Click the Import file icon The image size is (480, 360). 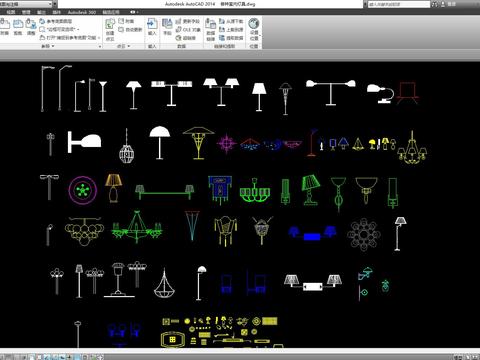(x=152, y=27)
